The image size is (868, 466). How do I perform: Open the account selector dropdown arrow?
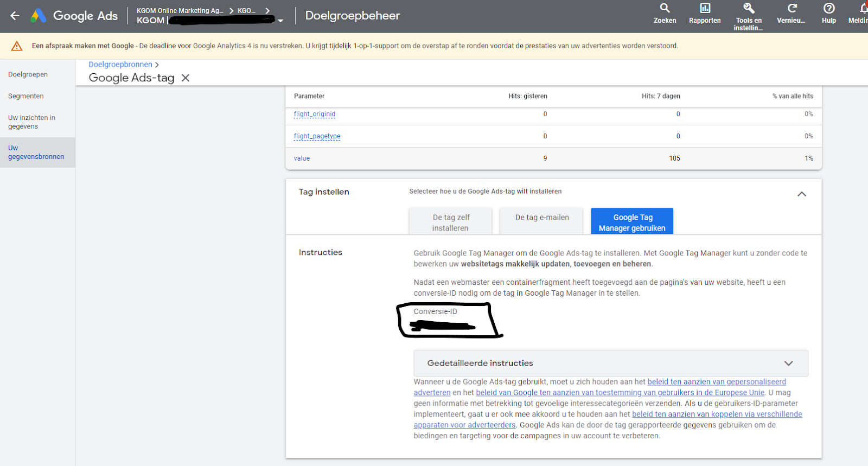(x=280, y=21)
